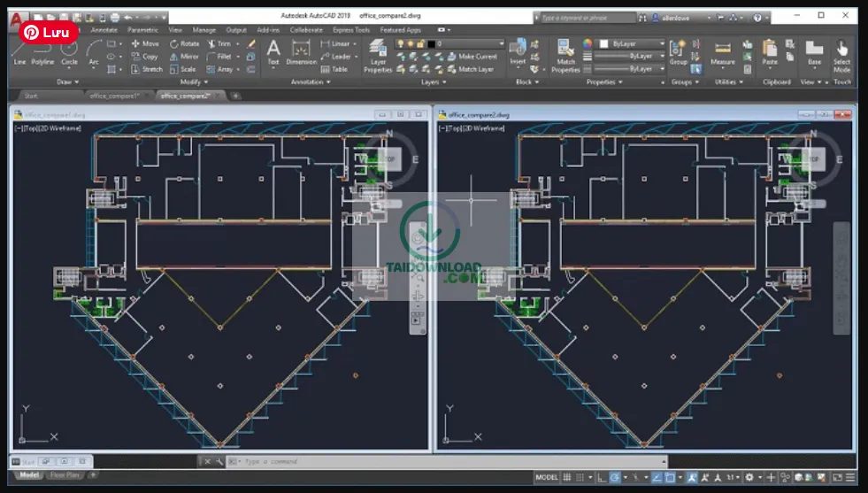Image resolution: width=868 pixels, height=493 pixels.
Task: Switch to Floor Plan layout tab
Action: (x=65, y=475)
